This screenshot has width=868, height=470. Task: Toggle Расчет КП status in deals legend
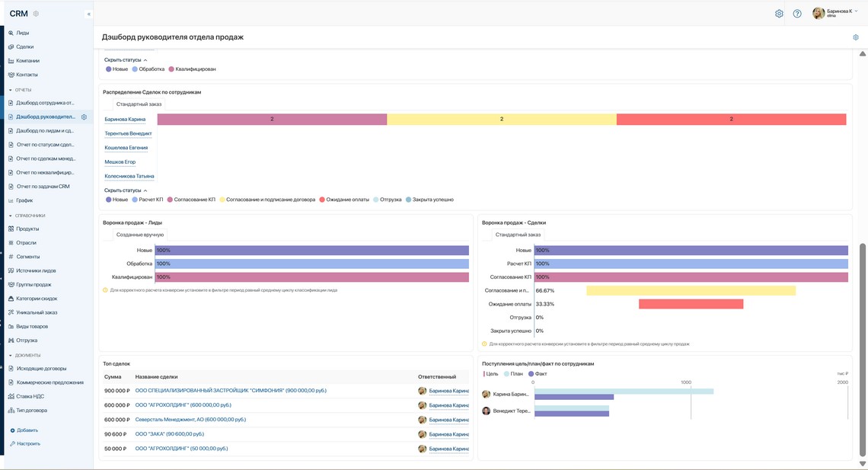pyautogui.click(x=147, y=200)
